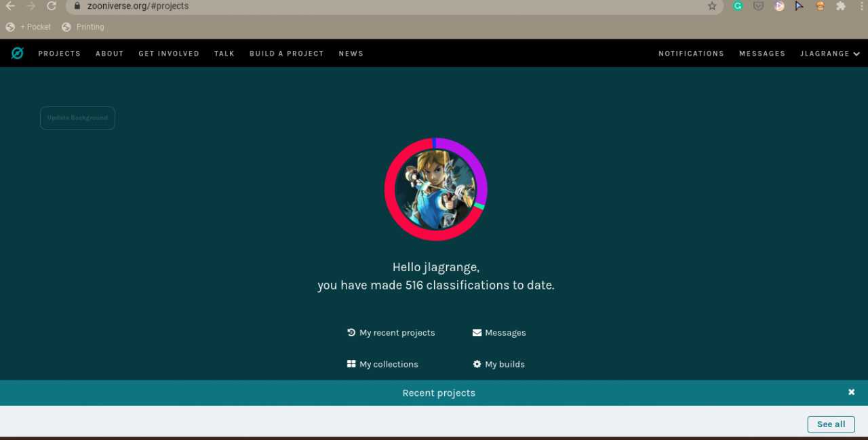Click the browser forward arrow
The image size is (868, 440).
[x=31, y=6]
